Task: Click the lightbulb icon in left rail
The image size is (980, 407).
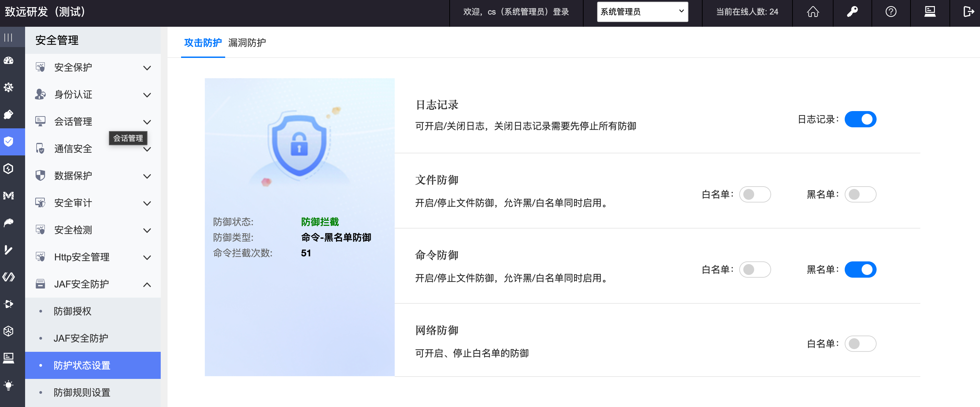Action: tap(9, 385)
